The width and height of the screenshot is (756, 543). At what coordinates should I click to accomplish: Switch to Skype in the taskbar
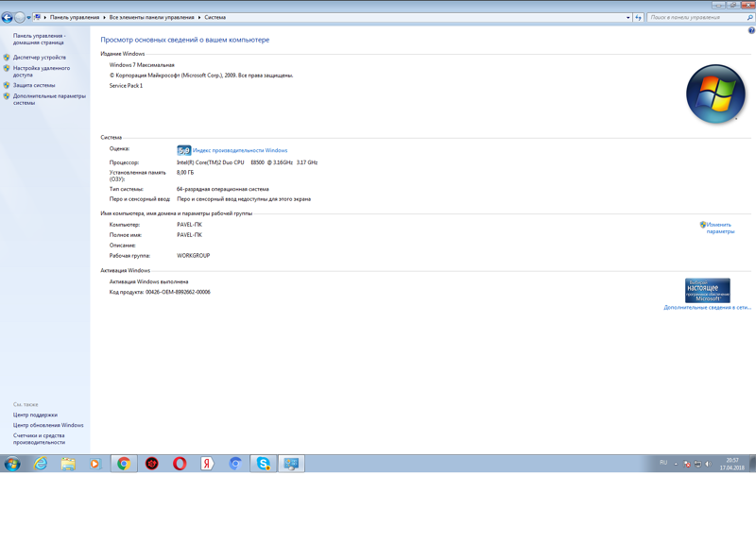coord(264,464)
